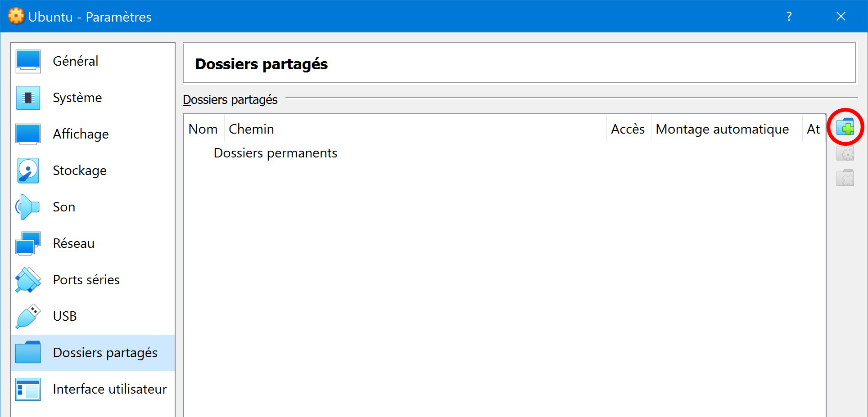Click the help question mark button
Screen dimensions: 868x417
(x=789, y=16)
